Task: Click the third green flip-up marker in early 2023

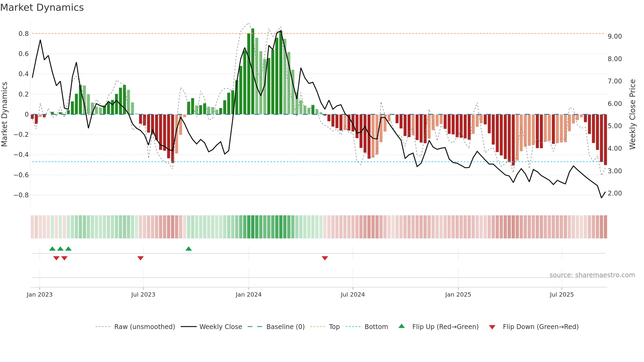Action: pos(68,249)
